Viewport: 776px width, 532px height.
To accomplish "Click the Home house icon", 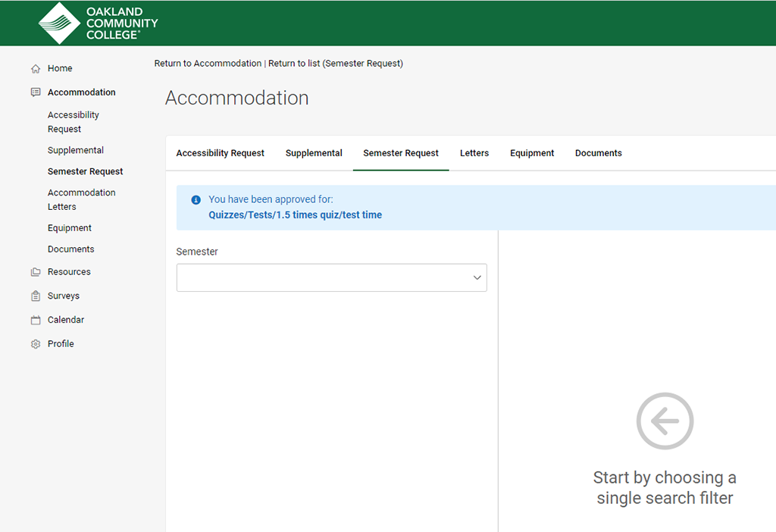I will 36,69.
